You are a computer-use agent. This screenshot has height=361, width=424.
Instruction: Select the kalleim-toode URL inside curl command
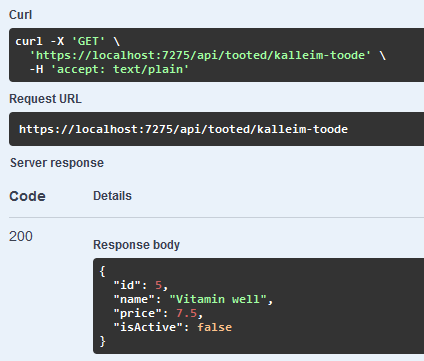coord(200,55)
